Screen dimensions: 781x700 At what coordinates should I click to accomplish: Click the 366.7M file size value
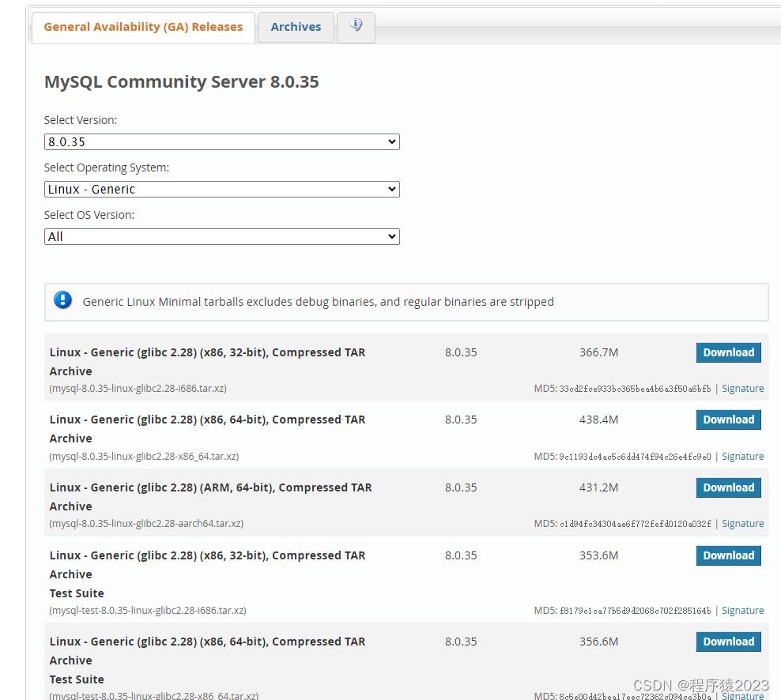pyautogui.click(x=598, y=352)
